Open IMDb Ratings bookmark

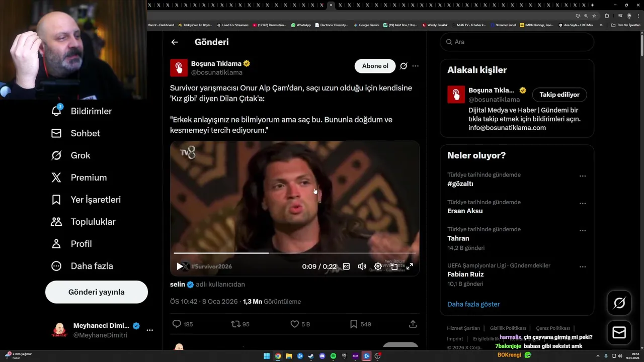(536, 25)
